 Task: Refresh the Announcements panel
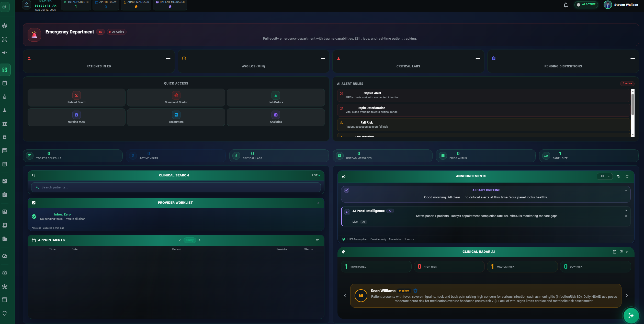coord(627,176)
